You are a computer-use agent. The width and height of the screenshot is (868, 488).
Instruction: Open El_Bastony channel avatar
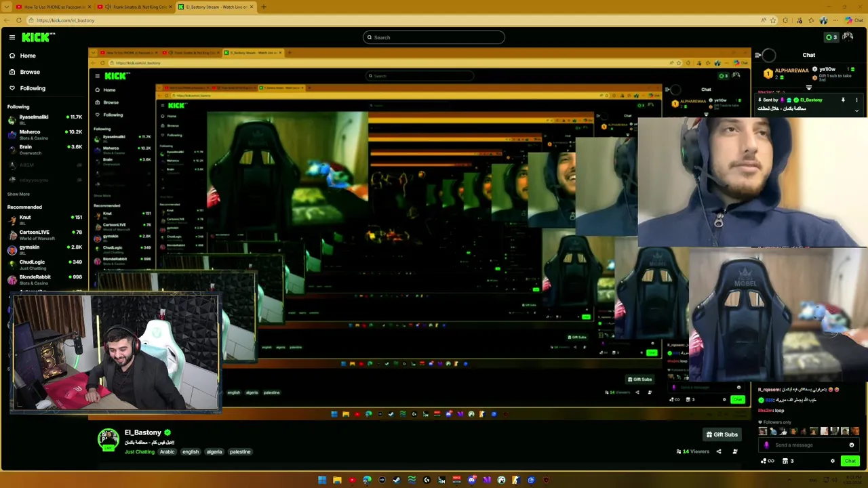click(x=108, y=440)
